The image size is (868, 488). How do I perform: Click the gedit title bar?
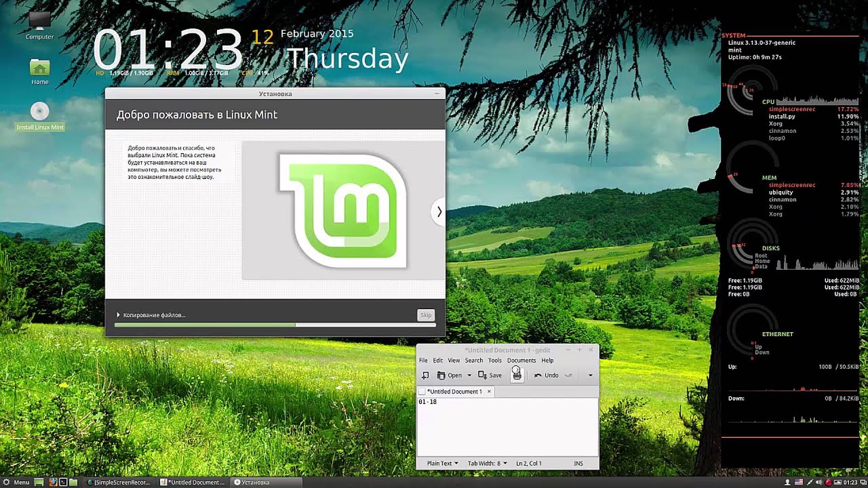tap(507, 350)
